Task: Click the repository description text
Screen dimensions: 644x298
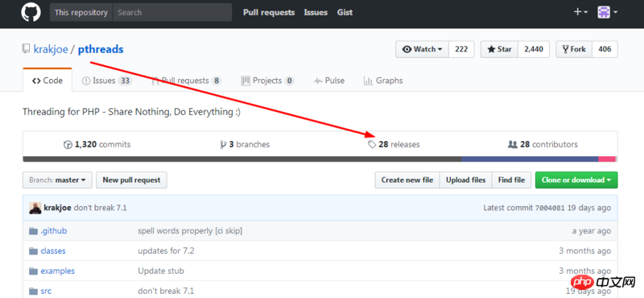Action: [131, 112]
